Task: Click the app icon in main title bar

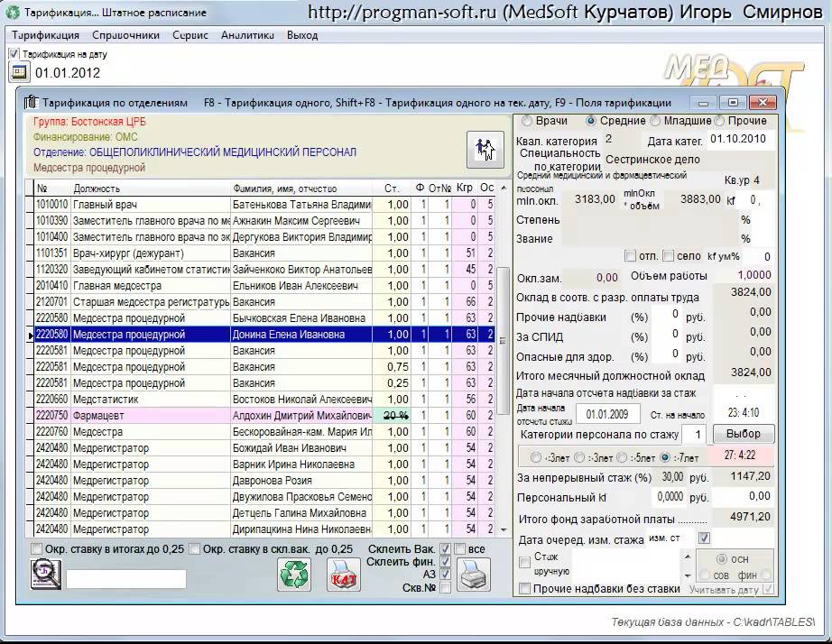Action: tap(13, 13)
